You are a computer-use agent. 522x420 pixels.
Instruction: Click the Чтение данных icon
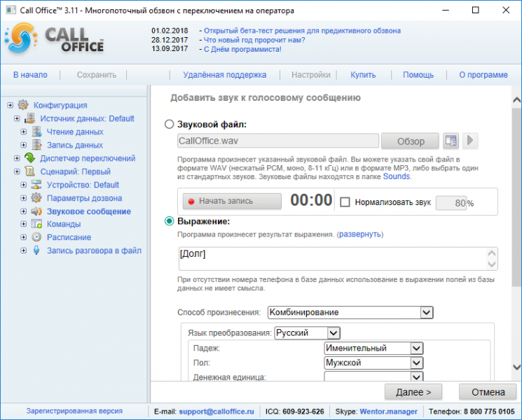click(x=36, y=132)
